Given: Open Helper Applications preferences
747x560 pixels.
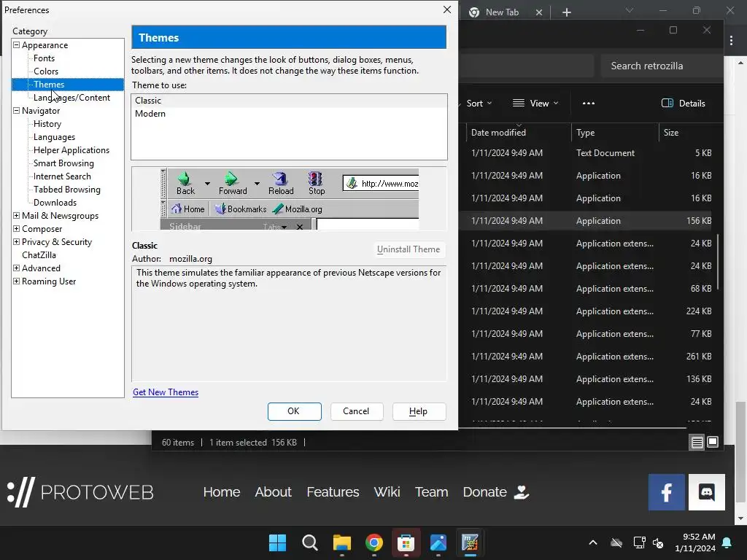Looking at the screenshot, I should [71, 150].
